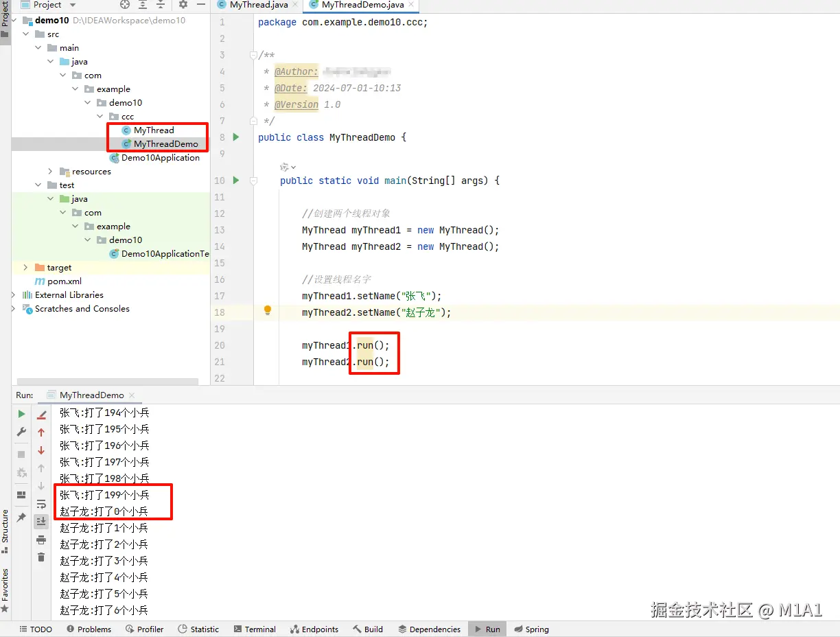Open the Problems tool window
This screenshot has height=637, width=840.
point(89,629)
